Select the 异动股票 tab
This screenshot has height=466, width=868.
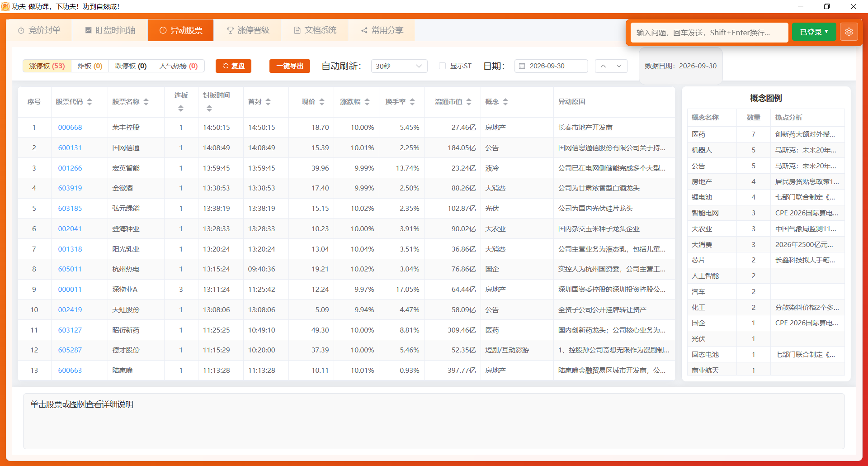[181, 30]
